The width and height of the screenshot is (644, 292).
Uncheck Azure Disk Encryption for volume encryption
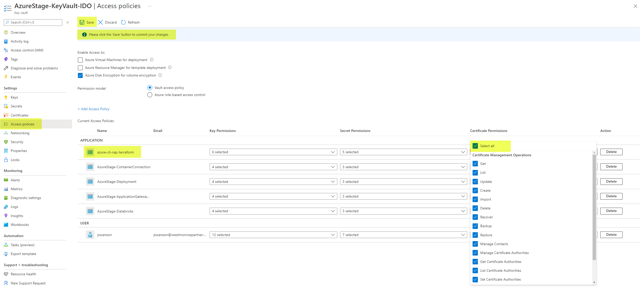80,75
